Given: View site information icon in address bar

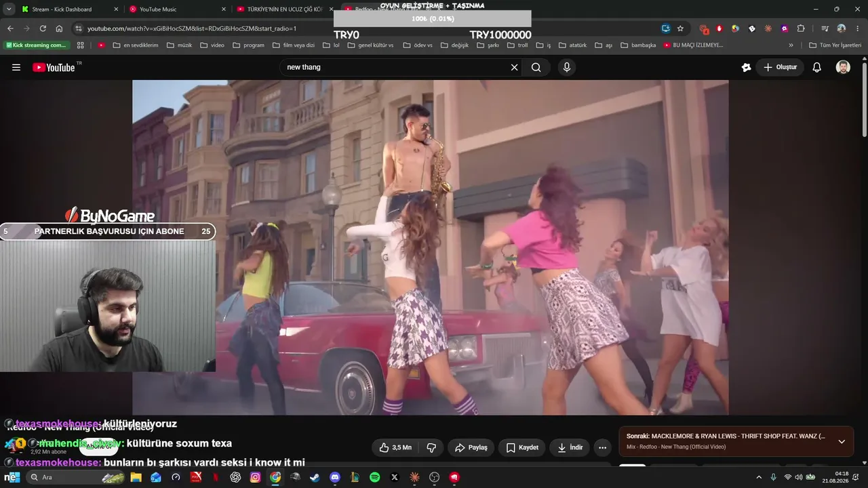Looking at the screenshot, I should [79, 28].
